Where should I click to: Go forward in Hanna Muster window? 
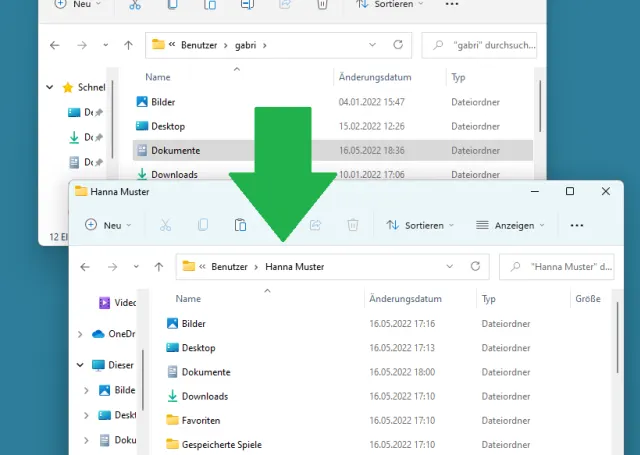(112, 267)
